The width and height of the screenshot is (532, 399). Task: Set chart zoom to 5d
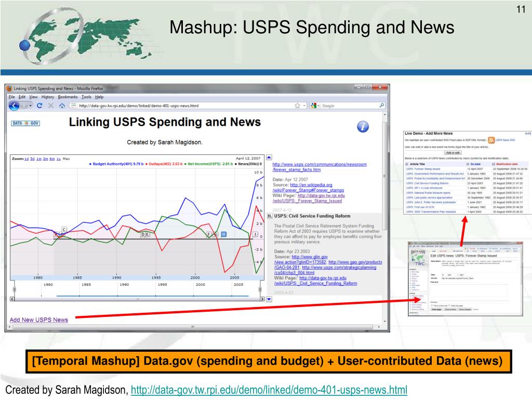point(33,159)
